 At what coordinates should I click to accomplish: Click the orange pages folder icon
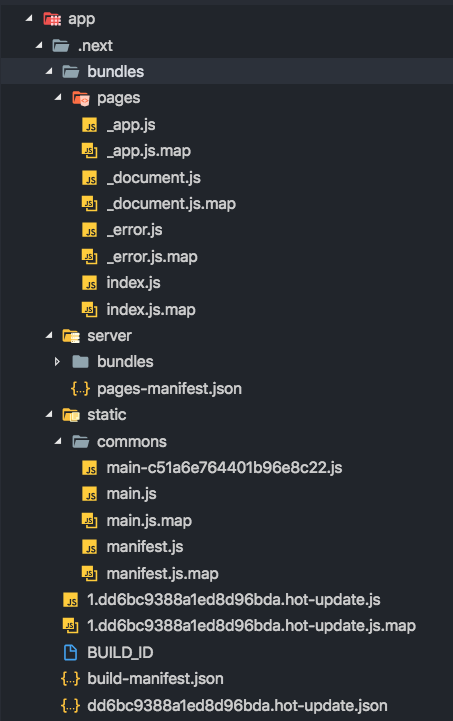81,98
